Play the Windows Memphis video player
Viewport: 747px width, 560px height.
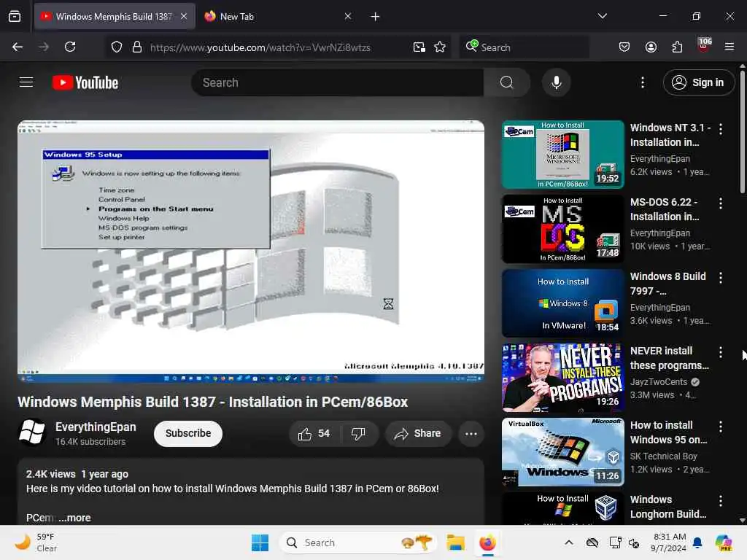[x=251, y=252]
